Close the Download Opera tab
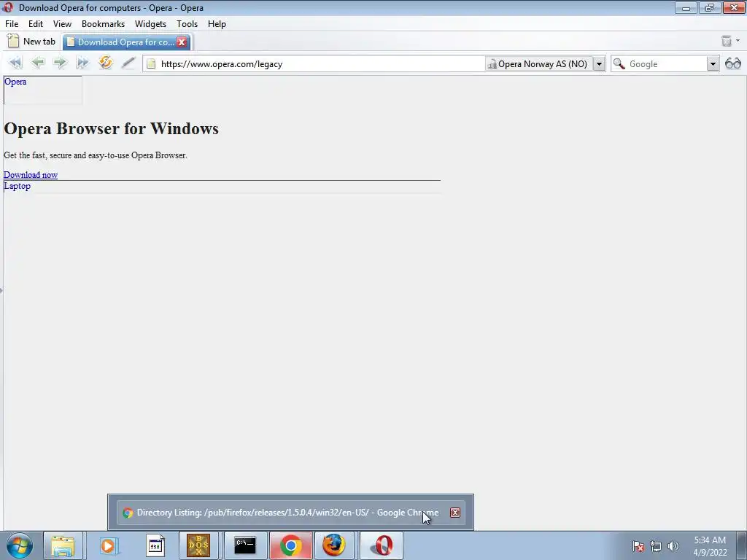The image size is (747, 560). pos(182,42)
